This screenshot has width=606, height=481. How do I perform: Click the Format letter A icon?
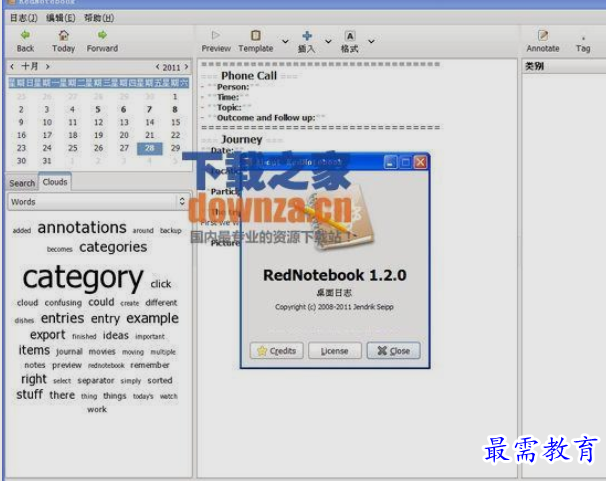(350, 36)
